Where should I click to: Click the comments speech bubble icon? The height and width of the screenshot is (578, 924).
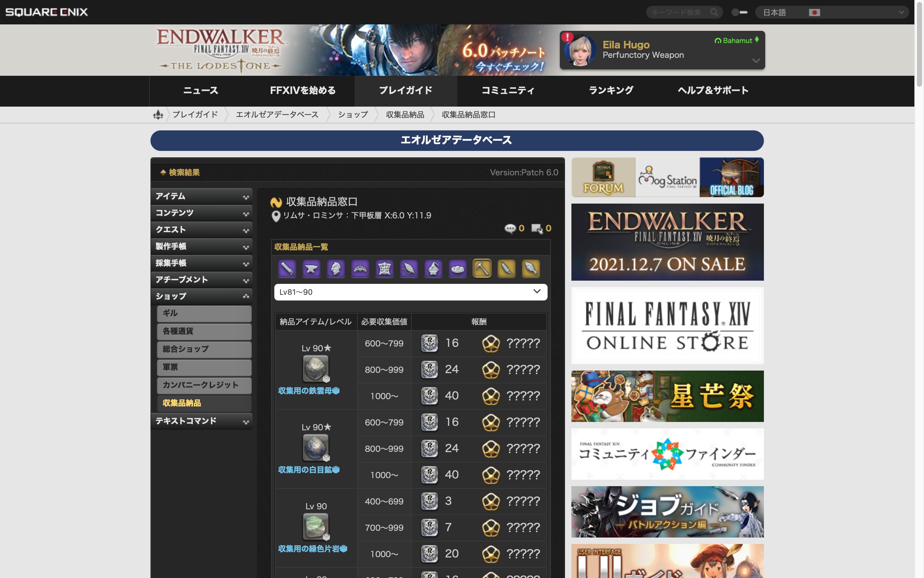(510, 229)
